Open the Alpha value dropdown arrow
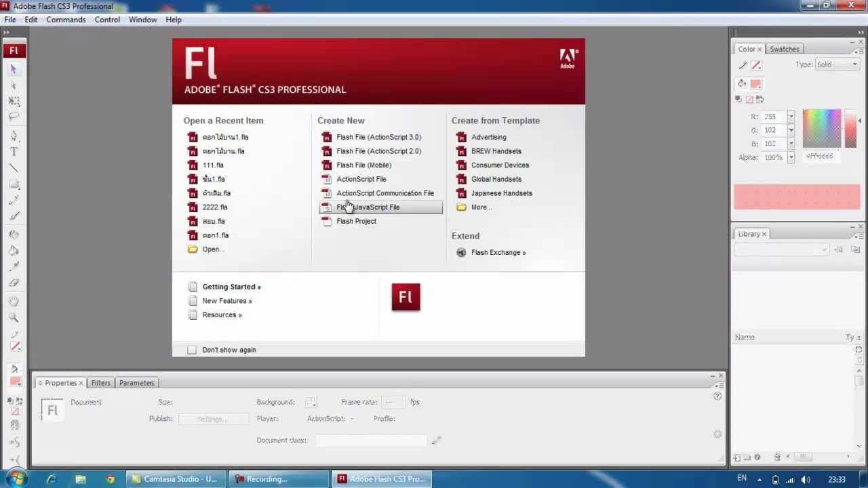Image resolution: width=868 pixels, height=488 pixels. (x=791, y=157)
